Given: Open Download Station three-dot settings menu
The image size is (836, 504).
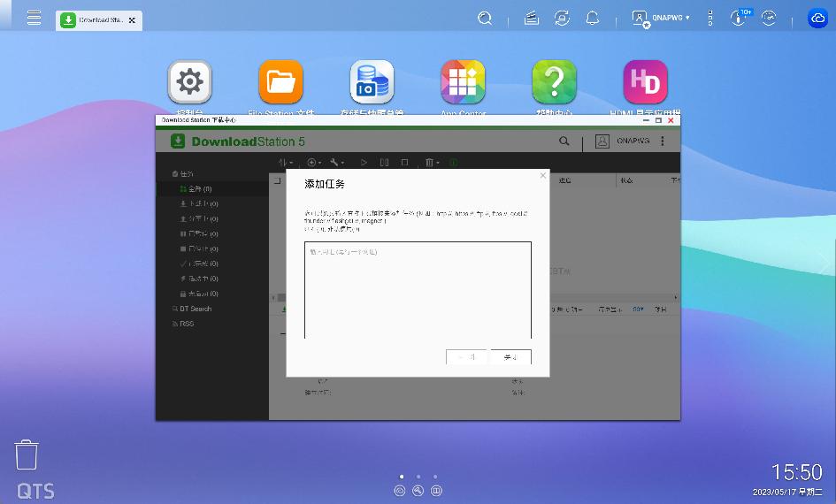Looking at the screenshot, I should pos(663,141).
